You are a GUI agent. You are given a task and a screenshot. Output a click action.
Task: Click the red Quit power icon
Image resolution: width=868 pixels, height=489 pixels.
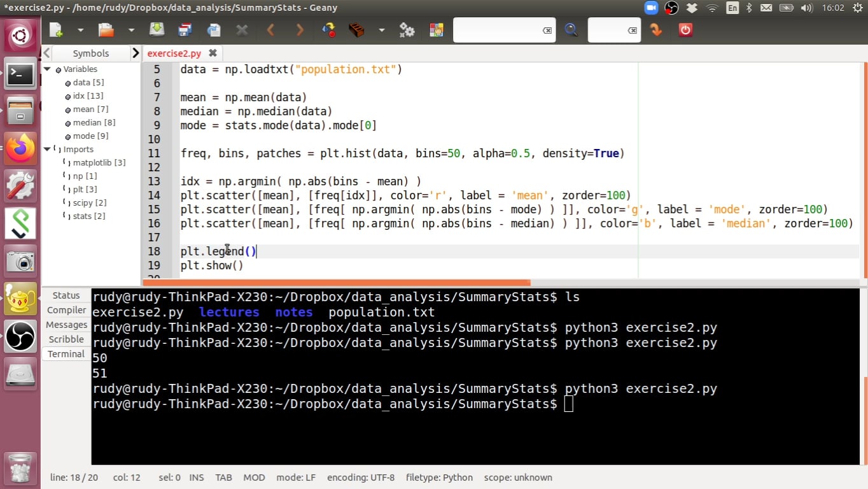(685, 30)
